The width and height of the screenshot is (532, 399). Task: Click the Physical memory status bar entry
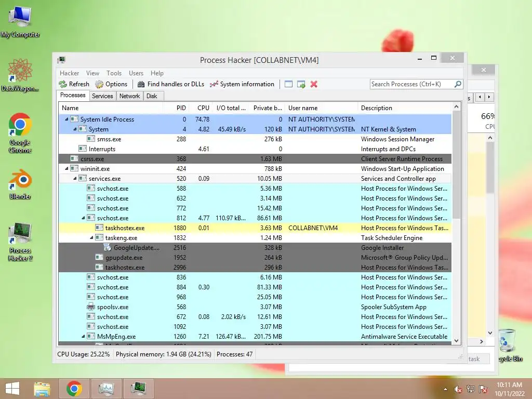(164, 354)
